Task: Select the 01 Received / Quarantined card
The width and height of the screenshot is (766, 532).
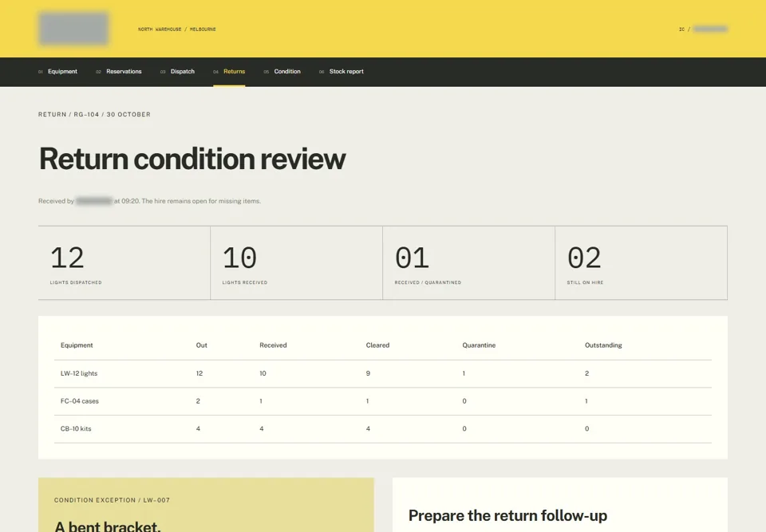Action: [x=469, y=263]
